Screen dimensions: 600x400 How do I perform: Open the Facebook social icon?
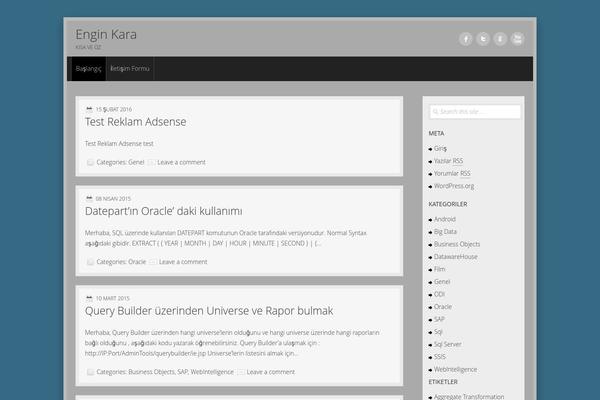click(466, 39)
